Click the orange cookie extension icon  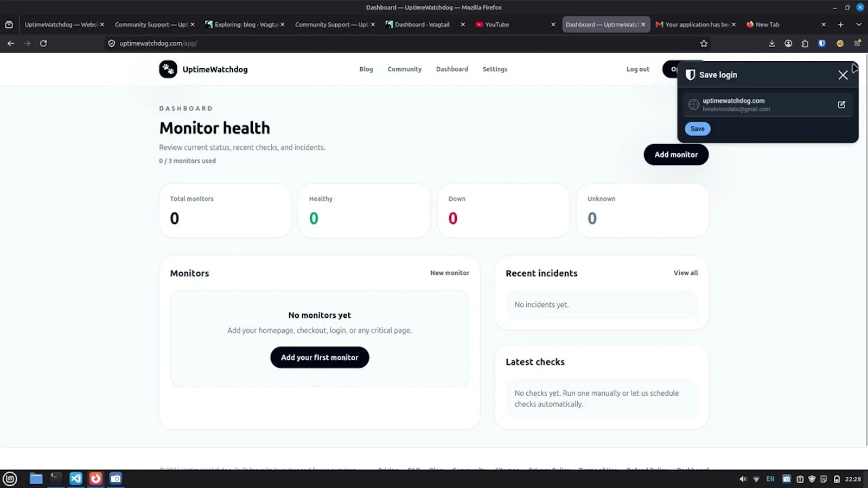click(x=840, y=43)
